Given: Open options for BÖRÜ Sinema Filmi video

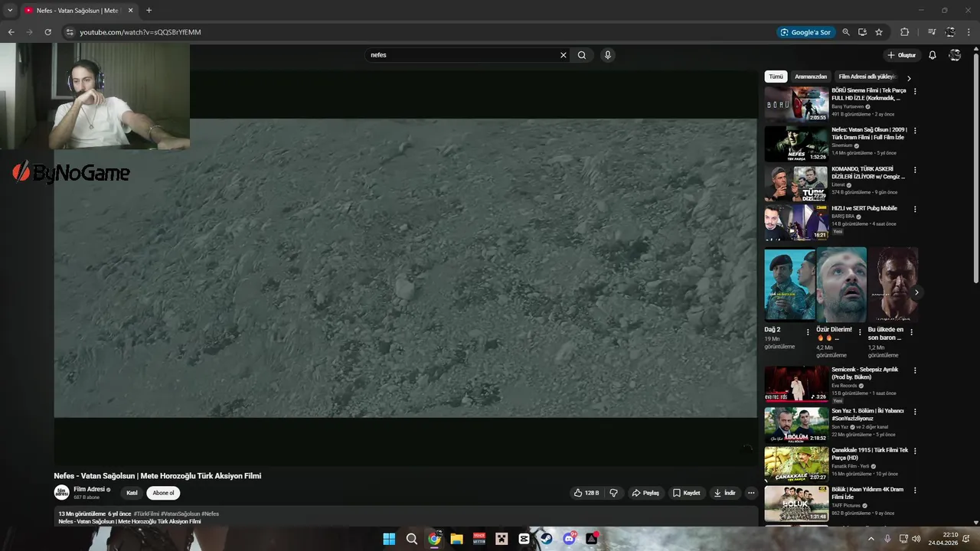Looking at the screenshot, I should pyautogui.click(x=915, y=91).
